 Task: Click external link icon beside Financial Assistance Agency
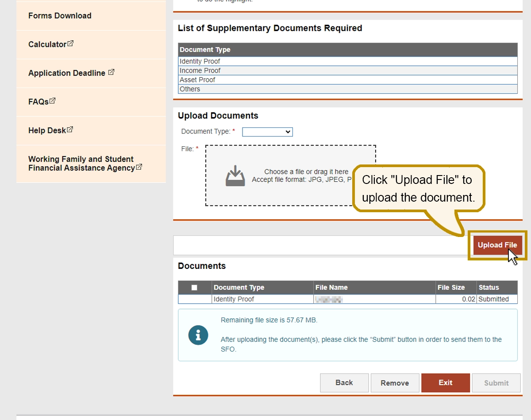(x=139, y=167)
